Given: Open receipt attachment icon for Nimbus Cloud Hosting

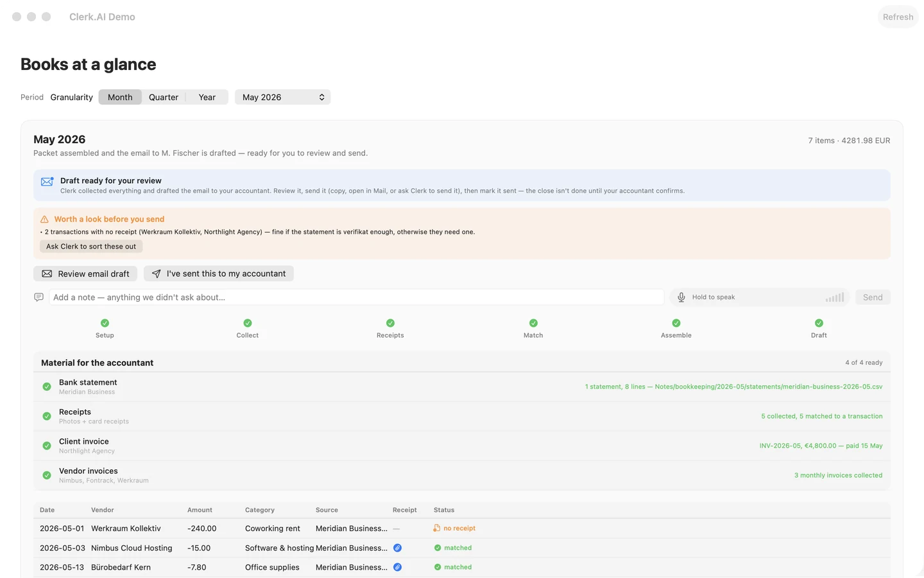Looking at the screenshot, I should (x=397, y=548).
